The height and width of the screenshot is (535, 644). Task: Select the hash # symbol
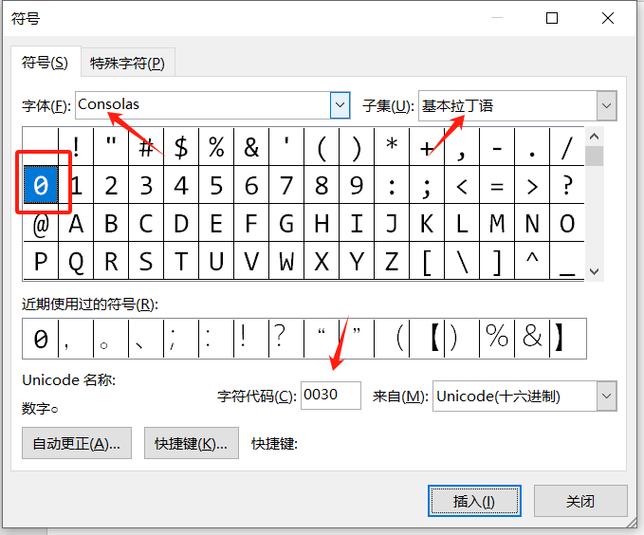click(x=146, y=147)
